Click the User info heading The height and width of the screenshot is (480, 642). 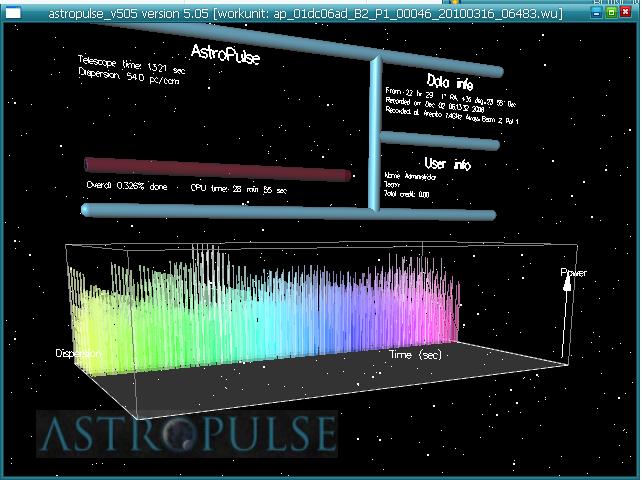point(448,163)
